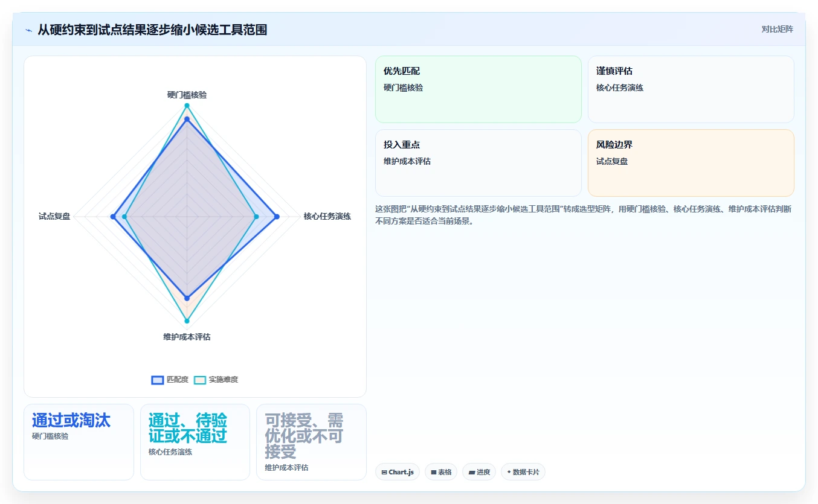Select the blue 匹配度 point on 试点复盘 axis

(x=113, y=216)
